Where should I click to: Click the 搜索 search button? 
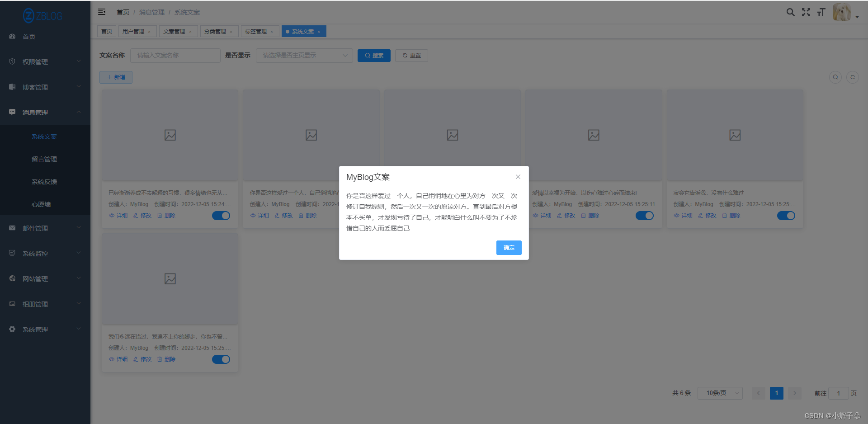(374, 55)
